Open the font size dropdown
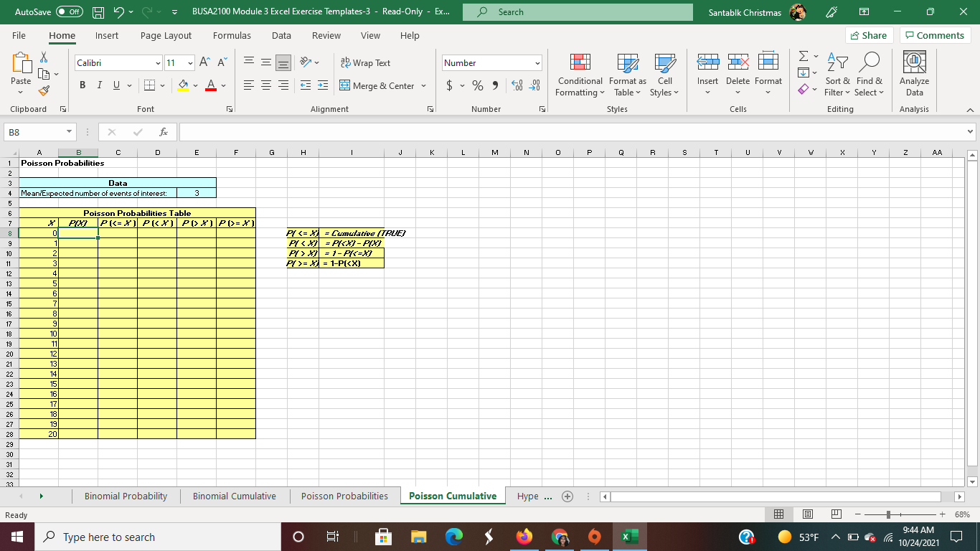Viewport: 980px width, 551px height. coord(189,63)
